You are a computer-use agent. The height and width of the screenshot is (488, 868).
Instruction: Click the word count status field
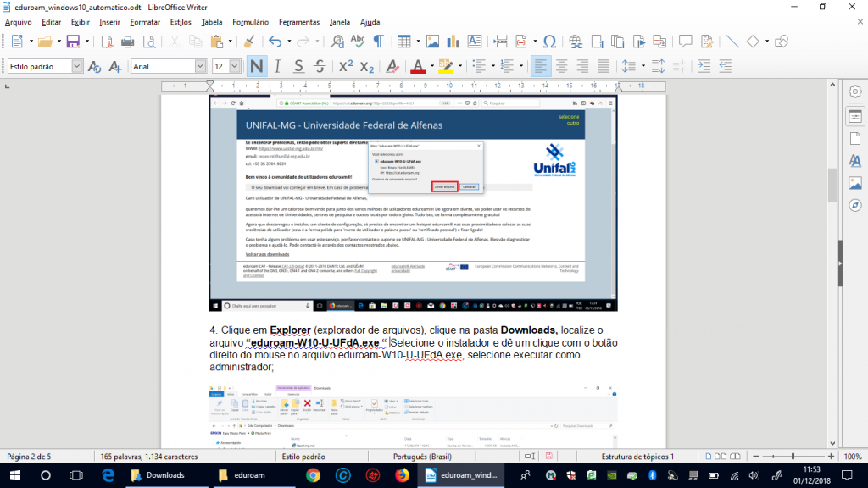pos(149,457)
